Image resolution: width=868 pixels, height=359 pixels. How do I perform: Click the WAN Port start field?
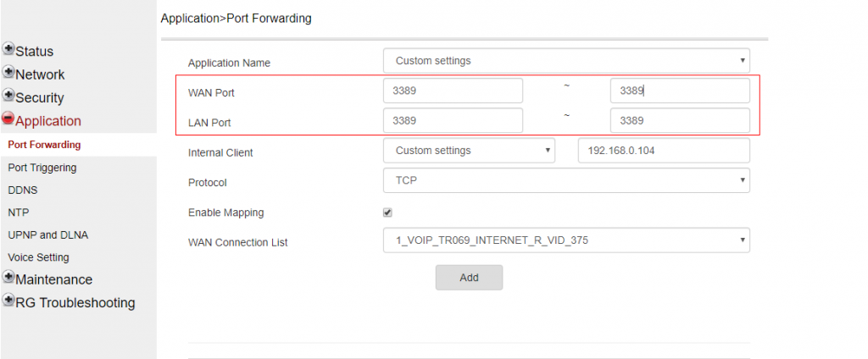tap(453, 91)
